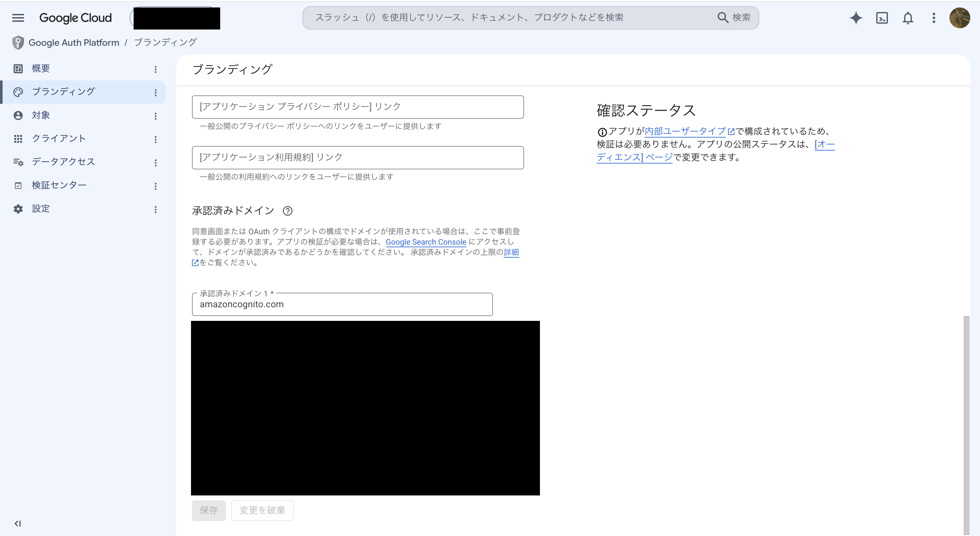Select データアクセス in the sidebar
980x536 pixels.
pyautogui.click(x=83, y=162)
